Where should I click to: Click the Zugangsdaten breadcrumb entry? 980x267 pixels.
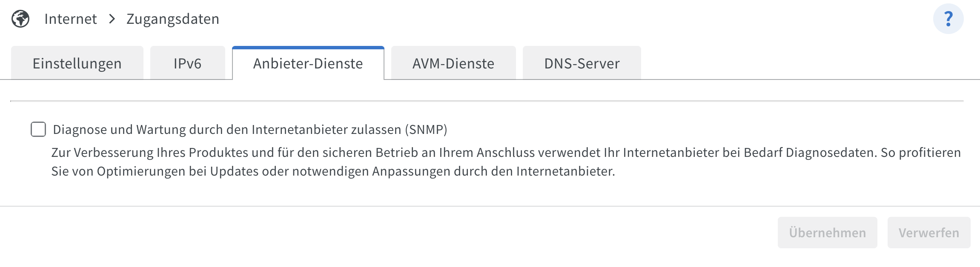[x=173, y=19]
